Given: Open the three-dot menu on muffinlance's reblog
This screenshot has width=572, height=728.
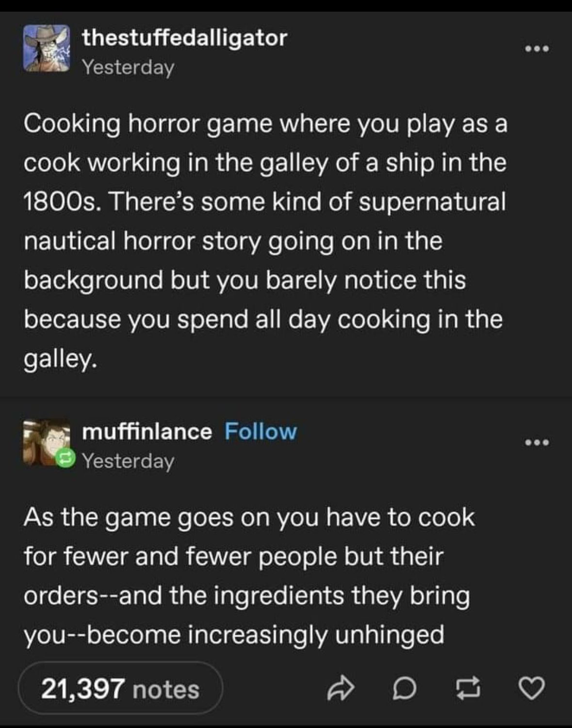Looking at the screenshot, I should tap(537, 442).
